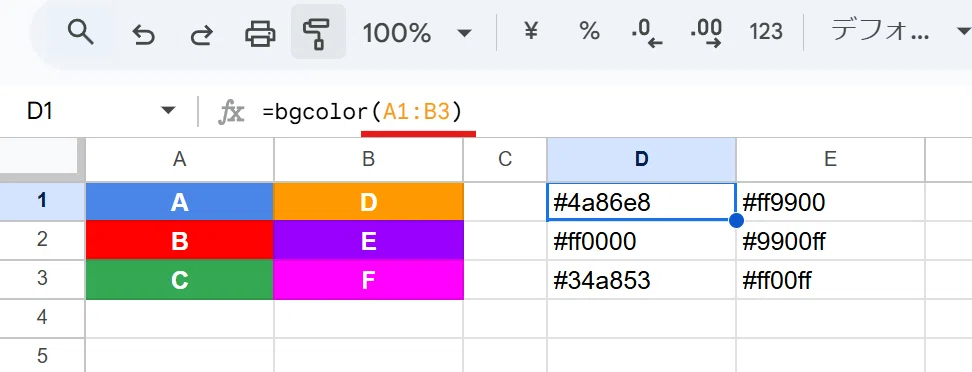The image size is (972, 372).
Task: Apply percent format
Action: [x=589, y=31]
